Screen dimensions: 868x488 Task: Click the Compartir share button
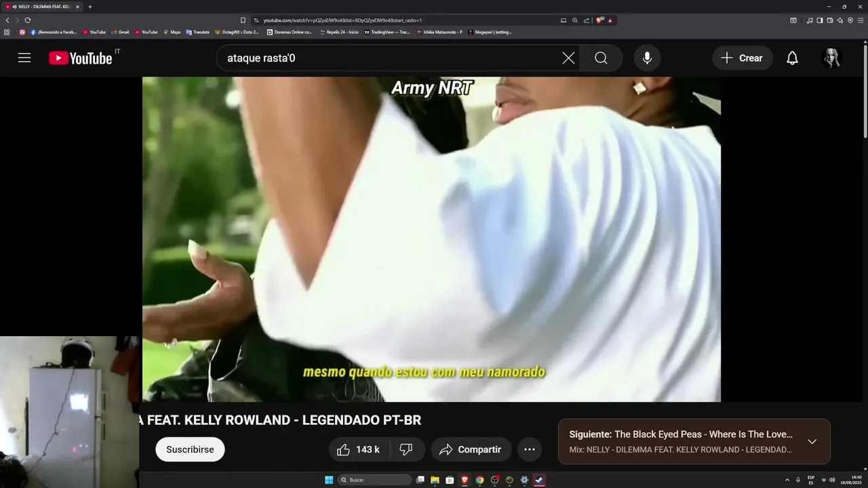471,449
